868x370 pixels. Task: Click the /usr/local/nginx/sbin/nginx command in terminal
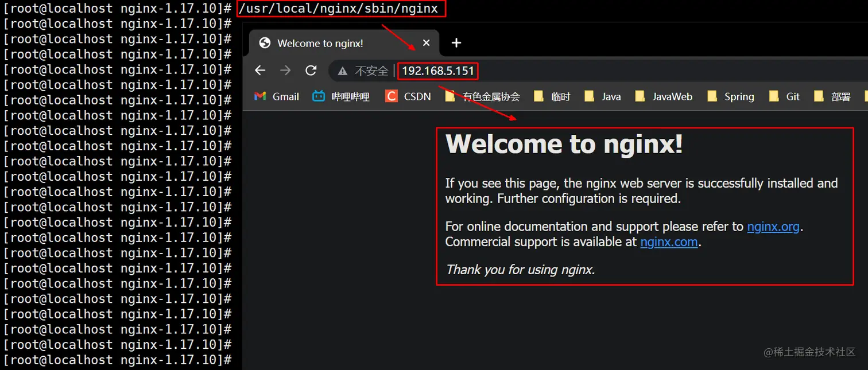(339, 9)
